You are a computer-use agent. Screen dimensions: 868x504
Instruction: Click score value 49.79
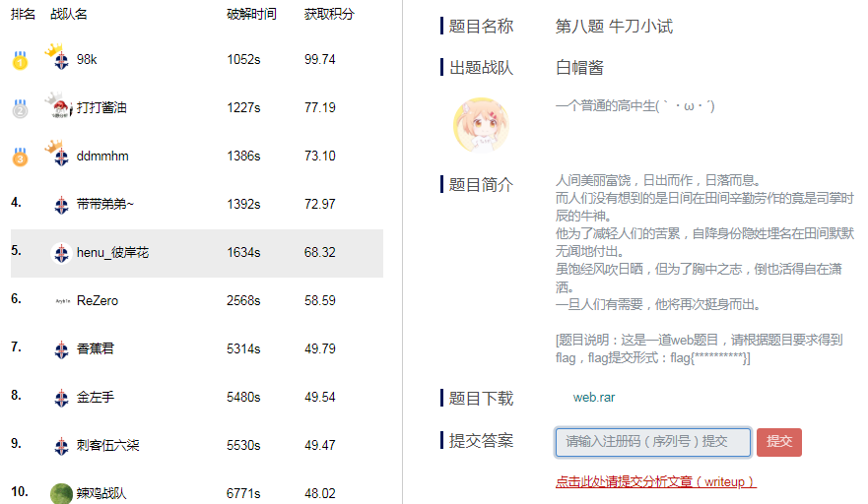point(320,349)
